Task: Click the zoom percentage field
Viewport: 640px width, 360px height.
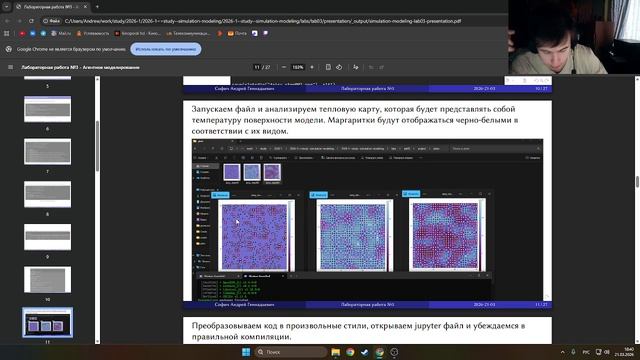Action: [x=298, y=67]
